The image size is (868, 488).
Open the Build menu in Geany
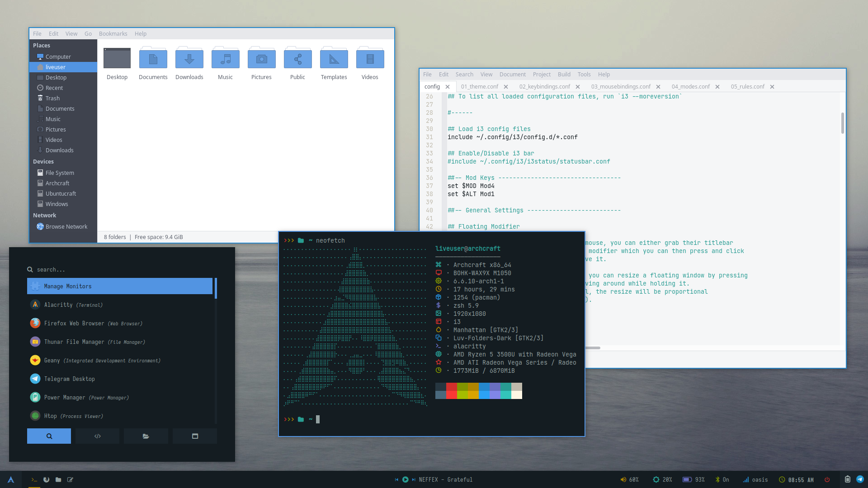click(x=564, y=75)
